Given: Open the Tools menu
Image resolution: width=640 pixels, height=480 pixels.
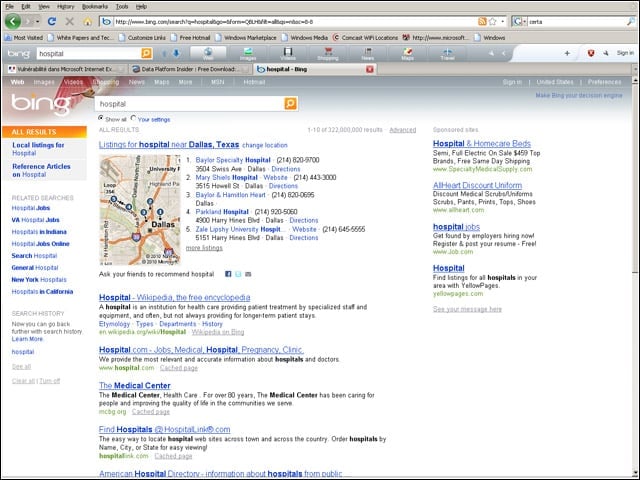Looking at the screenshot, I should coord(122,7).
